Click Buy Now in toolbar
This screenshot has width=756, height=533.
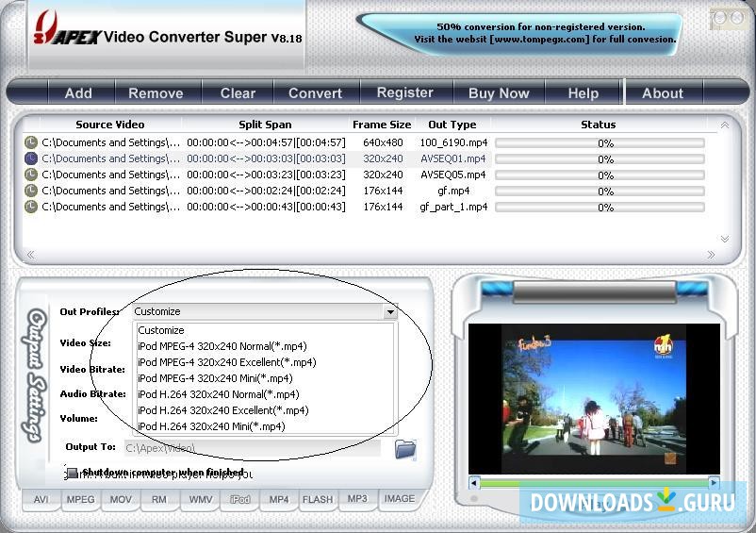(499, 92)
